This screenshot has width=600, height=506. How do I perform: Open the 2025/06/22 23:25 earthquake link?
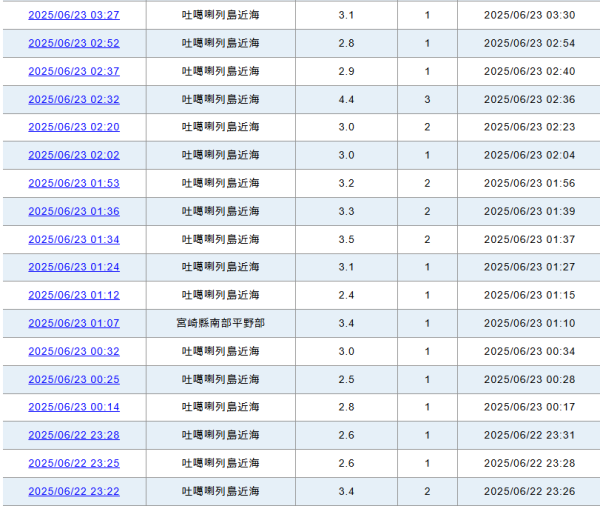74,463
